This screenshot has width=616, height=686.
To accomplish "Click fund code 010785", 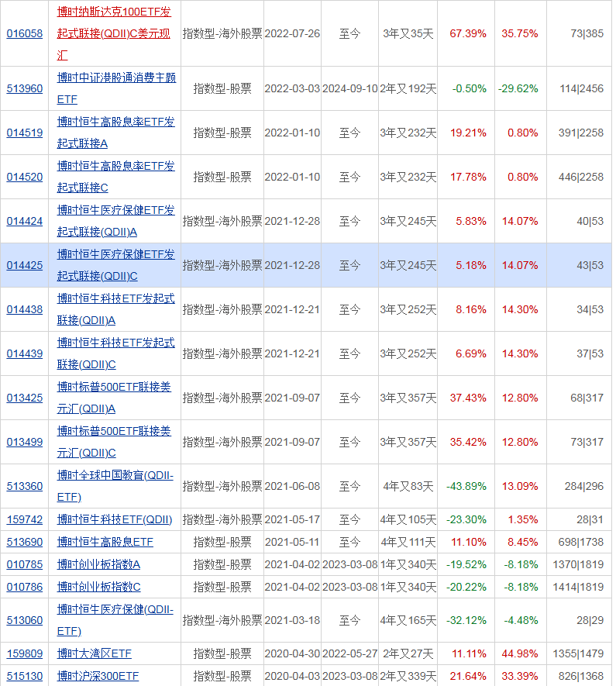I will coord(25,565).
